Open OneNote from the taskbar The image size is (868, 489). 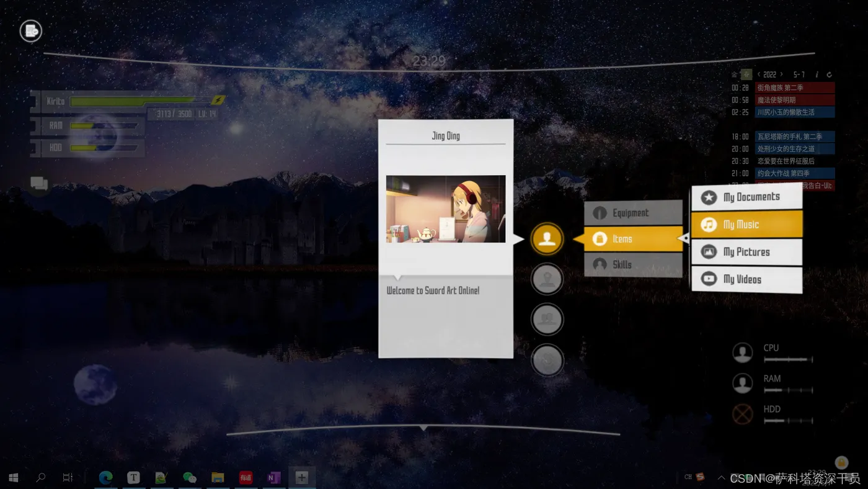coord(273,478)
